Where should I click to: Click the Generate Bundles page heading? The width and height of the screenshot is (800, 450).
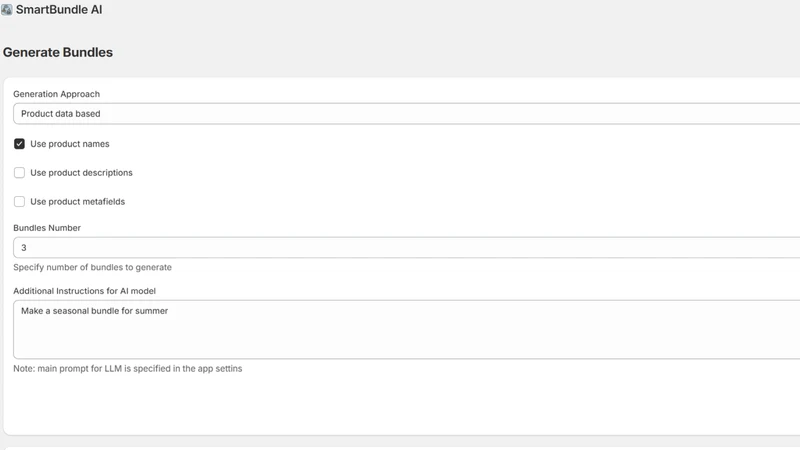58,52
